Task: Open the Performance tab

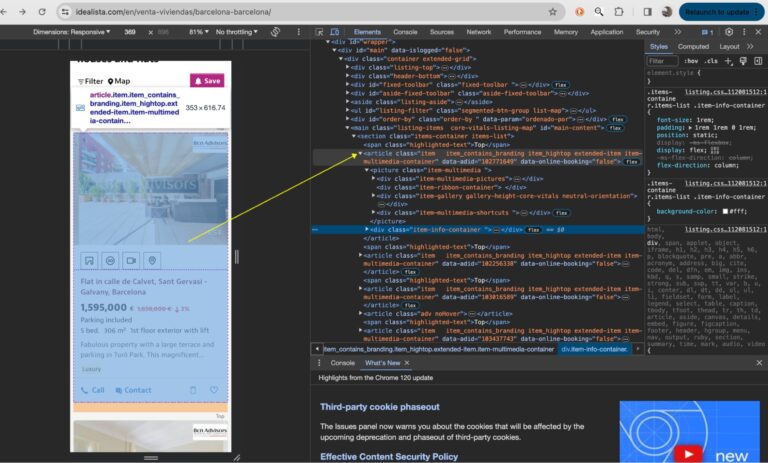Action: 522,32
